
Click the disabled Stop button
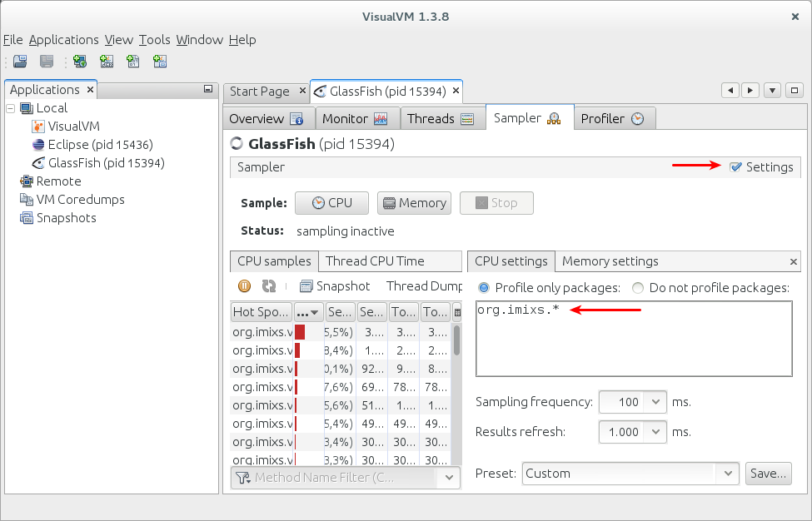(x=496, y=203)
